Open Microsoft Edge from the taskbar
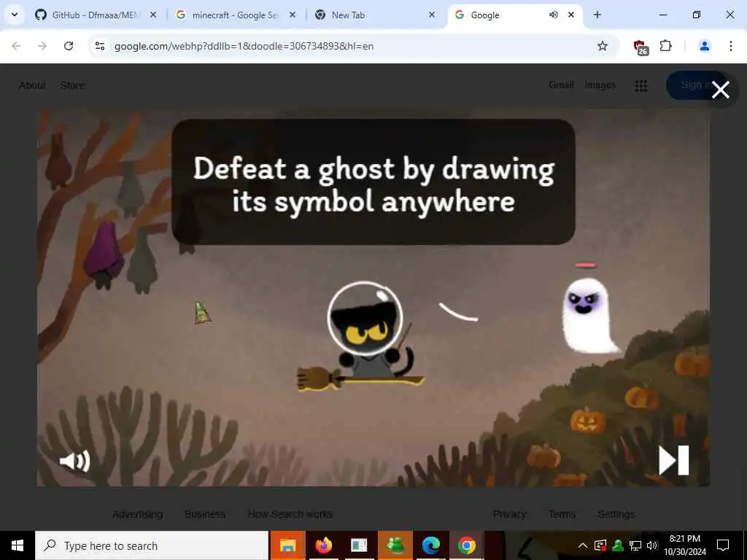Image resolution: width=747 pixels, height=560 pixels. (x=430, y=545)
